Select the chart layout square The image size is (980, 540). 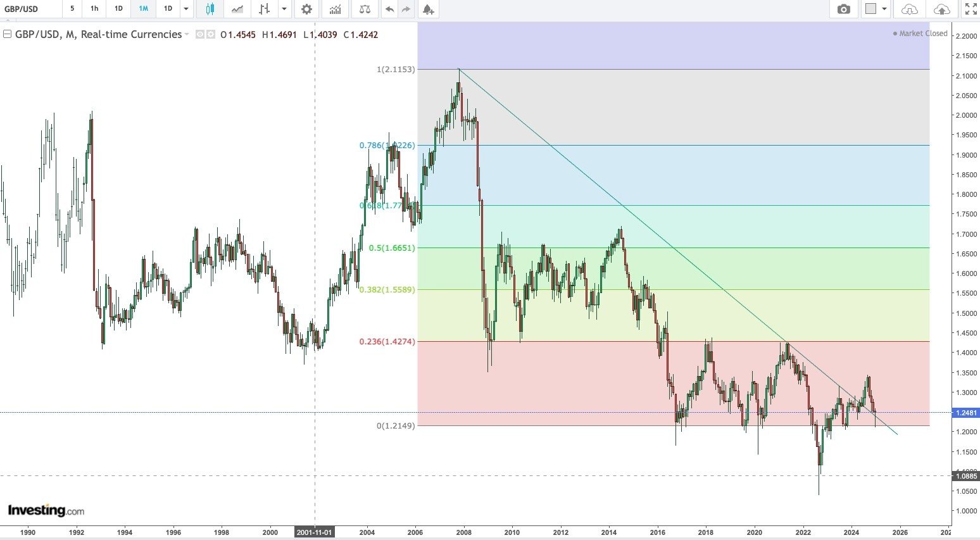(871, 9)
